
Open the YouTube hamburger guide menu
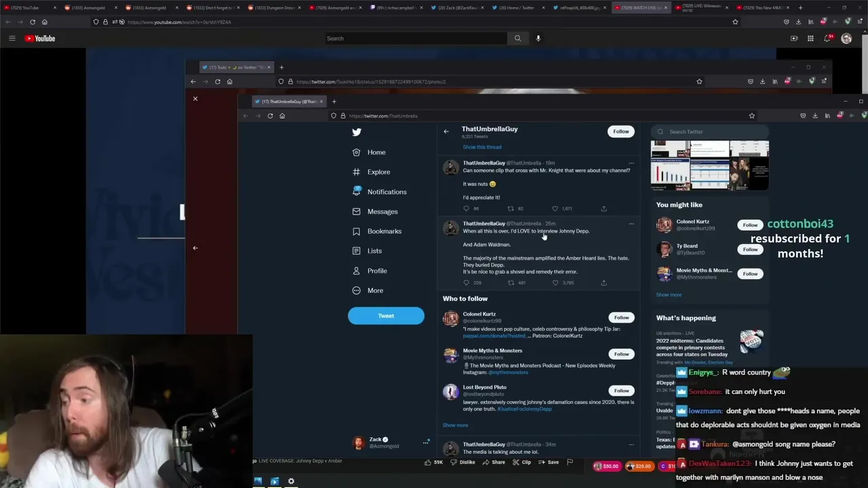(12, 39)
